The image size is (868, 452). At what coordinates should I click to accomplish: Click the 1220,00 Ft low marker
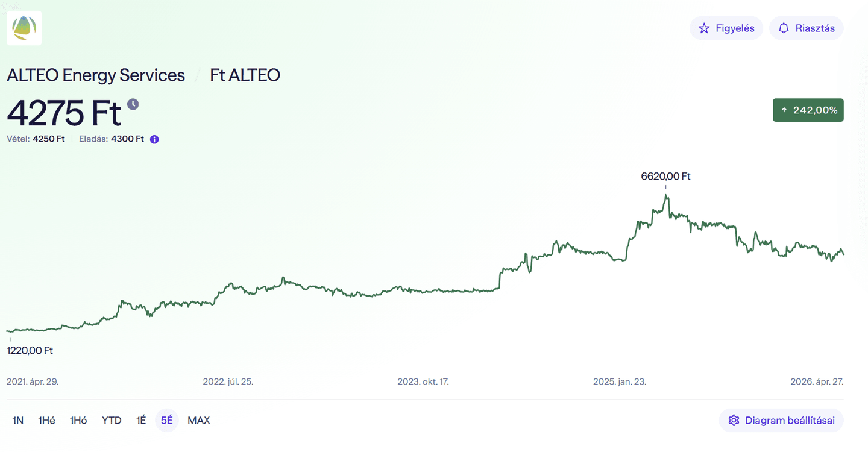[30, 350]
